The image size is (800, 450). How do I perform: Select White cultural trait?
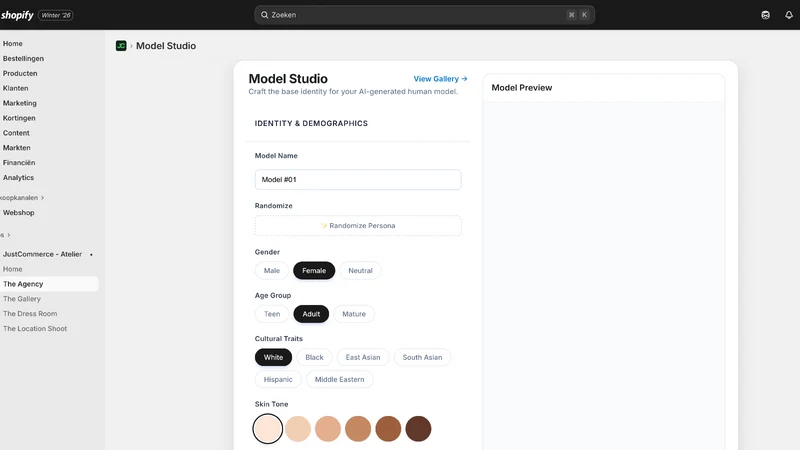273,357
